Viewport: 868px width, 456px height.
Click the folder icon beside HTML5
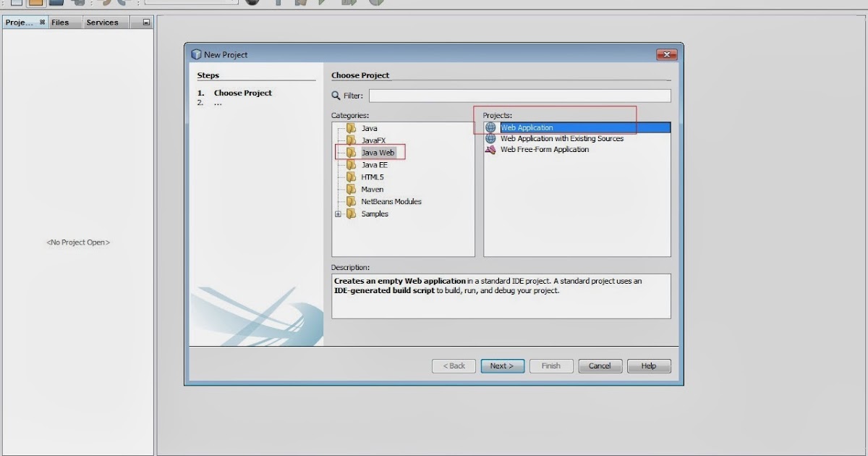[x=351, y=177]
